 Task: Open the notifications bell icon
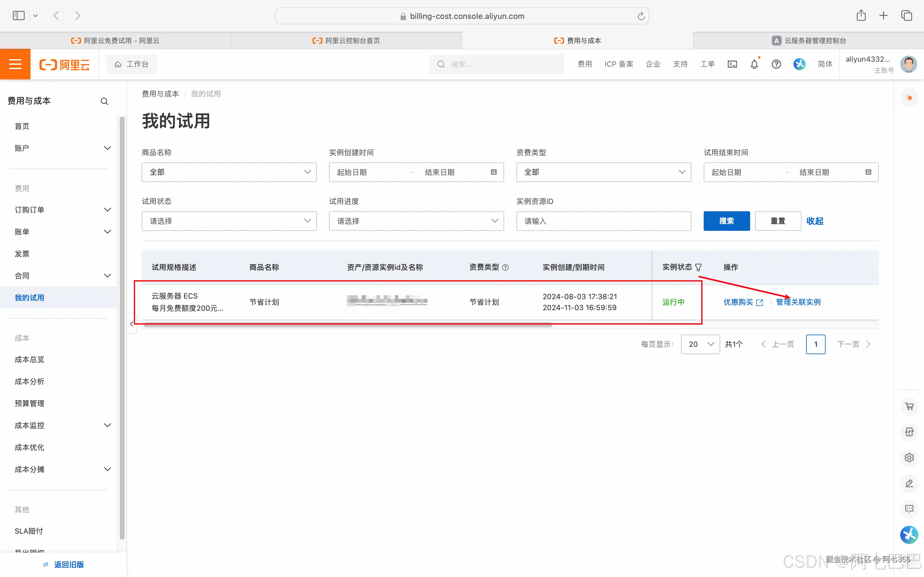tap(754, 64)
